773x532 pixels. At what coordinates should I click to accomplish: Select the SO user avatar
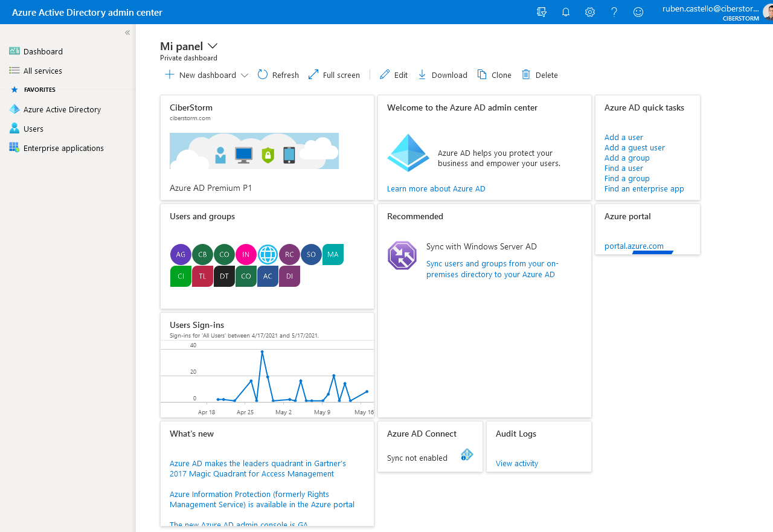click(x=311, y=254)
